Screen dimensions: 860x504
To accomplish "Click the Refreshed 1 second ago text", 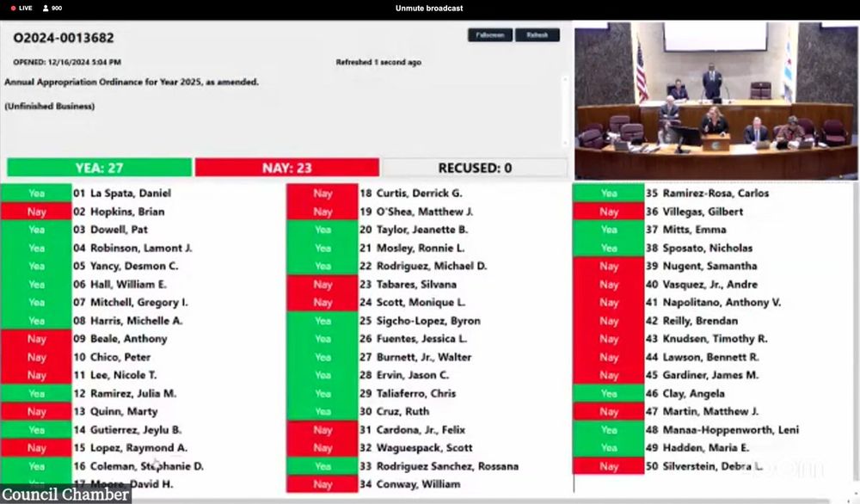I will [x=378, y=63].
